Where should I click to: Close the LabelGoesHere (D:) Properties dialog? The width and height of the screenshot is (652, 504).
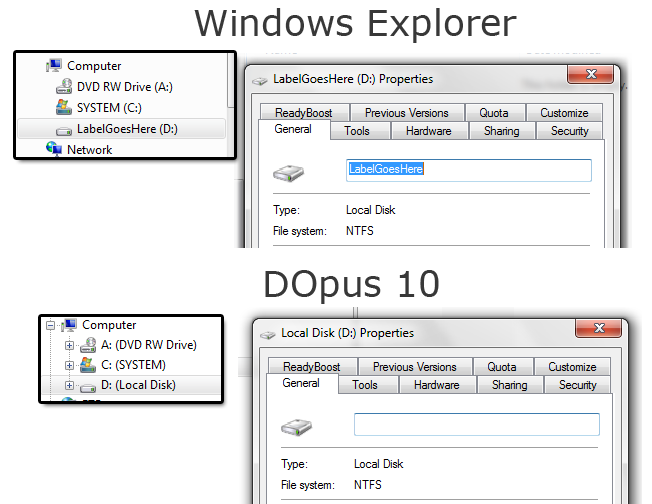[x=590, y=74]
